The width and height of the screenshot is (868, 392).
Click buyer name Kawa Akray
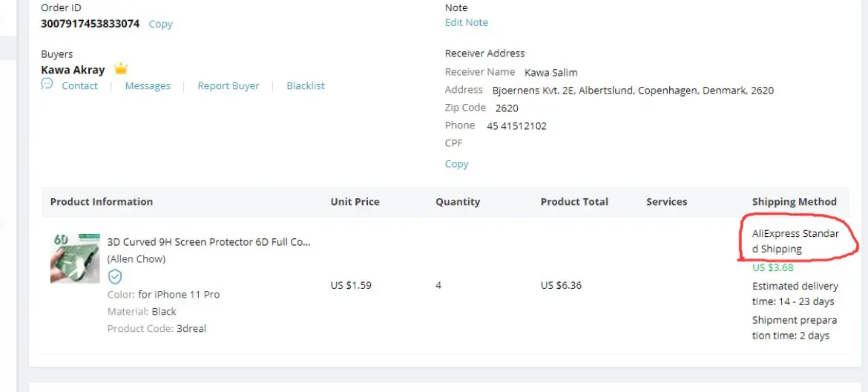click(73, 70)
